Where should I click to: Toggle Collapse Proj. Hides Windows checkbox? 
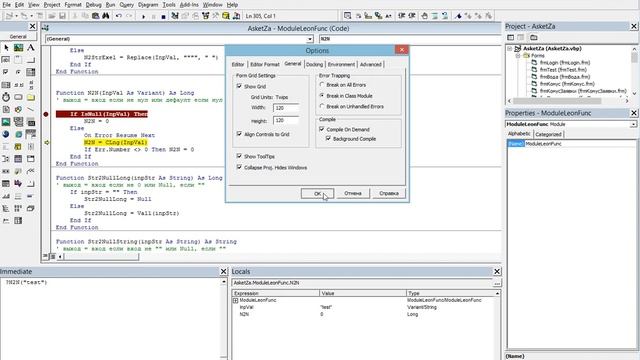click(239, 167)
